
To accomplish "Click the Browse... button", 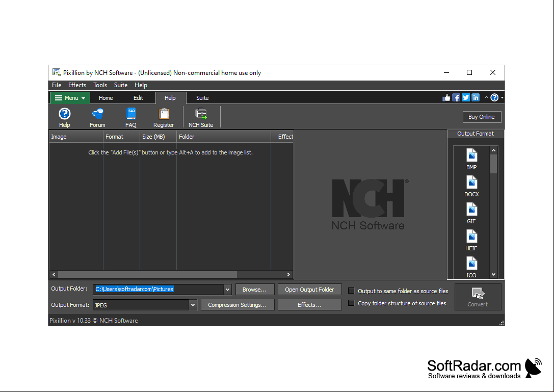I will [255, 290].
